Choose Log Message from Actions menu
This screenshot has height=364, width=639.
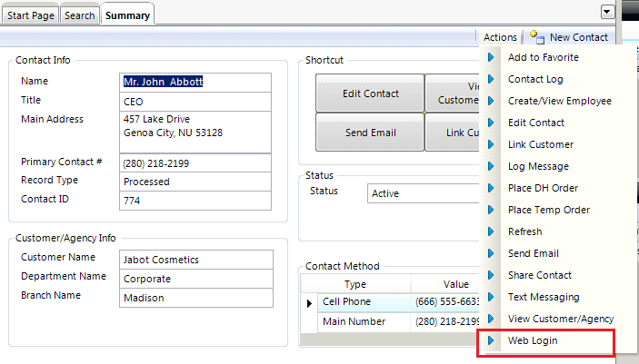coord(538,166)
